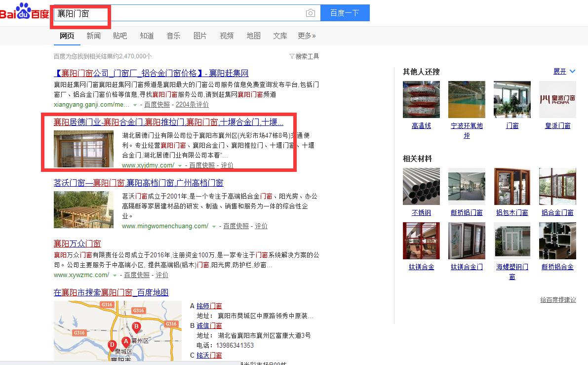Open the 高温线 related search link
The height and width of the screenshot is (365, 588).
point(421,125)
